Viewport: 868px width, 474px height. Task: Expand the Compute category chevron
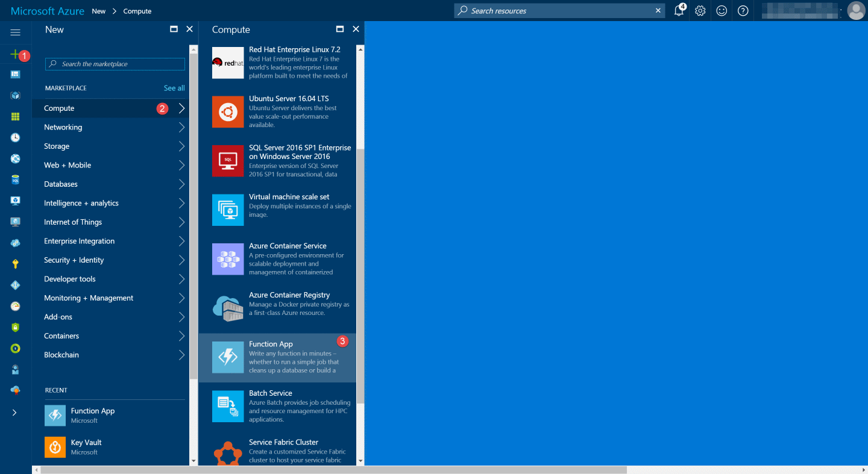pyautogui.click(x=181, y=108)
